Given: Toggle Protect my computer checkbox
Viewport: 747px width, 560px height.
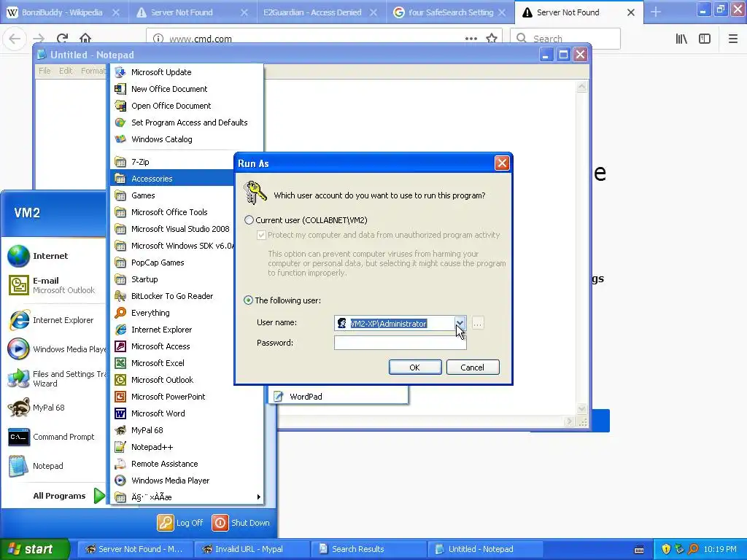Looking at the screenshot, I should click(261, 235).
